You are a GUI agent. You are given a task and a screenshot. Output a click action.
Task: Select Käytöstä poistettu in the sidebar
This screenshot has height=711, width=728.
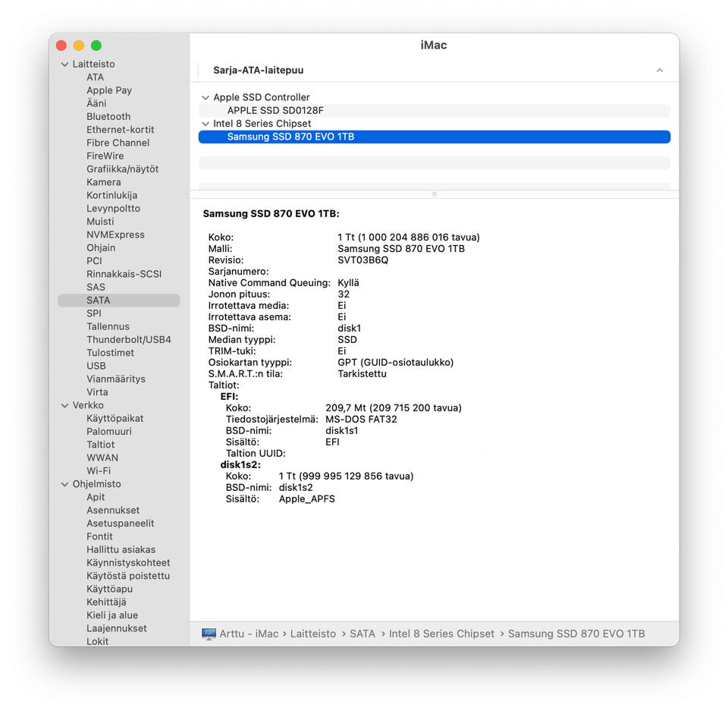point(128,576)
